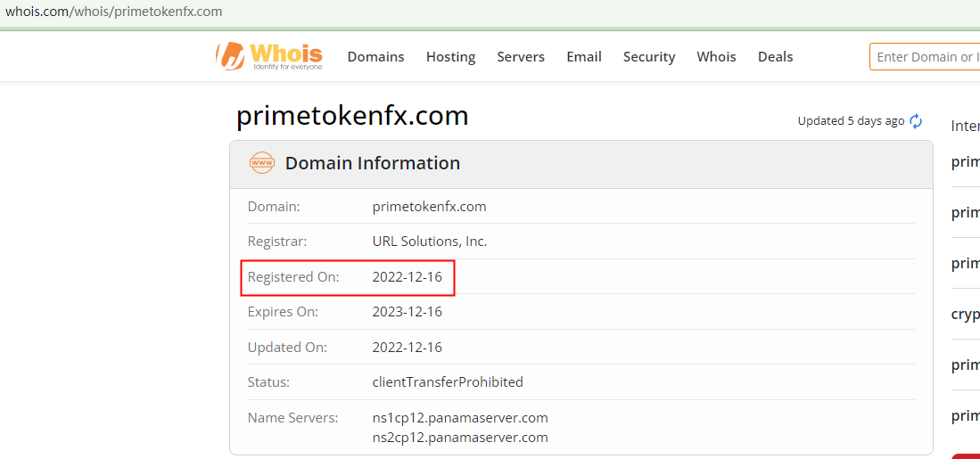The image size is (980, 459).
Task: Click the Registered On date 2022-12-16
Action: point(407,277)
